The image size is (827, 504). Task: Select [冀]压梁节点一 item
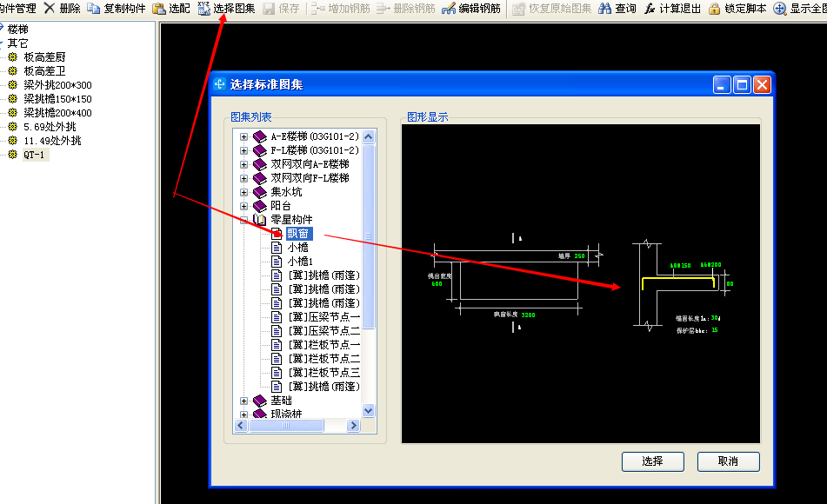323,317
